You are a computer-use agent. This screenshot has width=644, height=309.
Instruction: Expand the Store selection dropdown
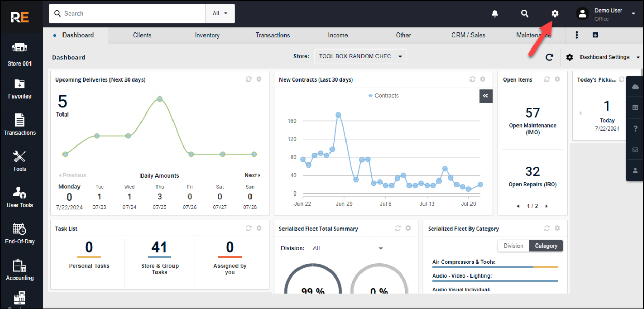[x=360, y=57]
